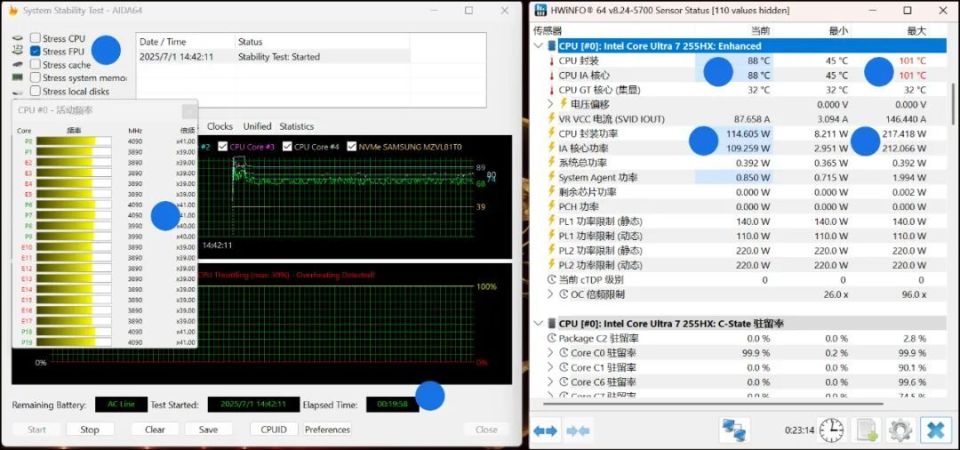Select the 'Stability Test: Started' log row

point(273,56)
